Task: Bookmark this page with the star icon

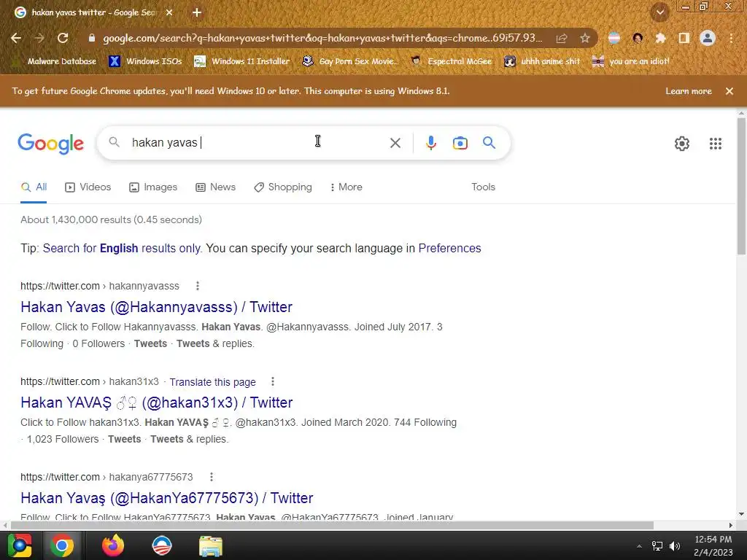Action: click(x=584, y=38)
